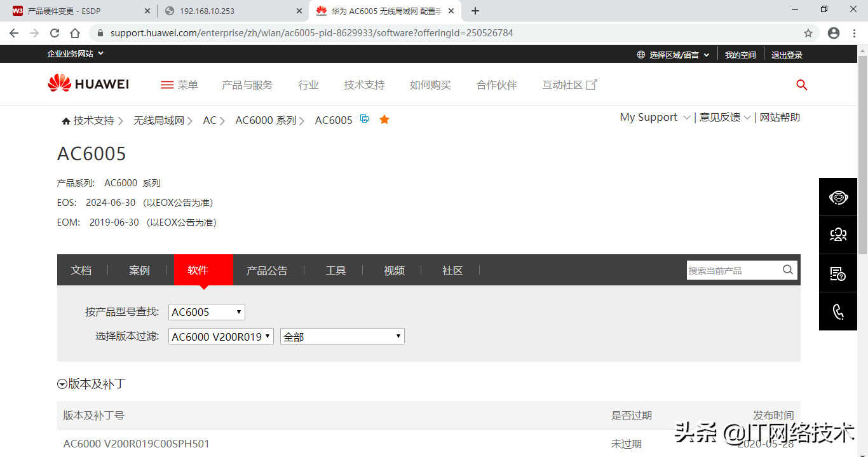The width and height of the screenshot is (868, 457).
Task: Open the 视频 tab
Action: pyautogui.click(x=394, y=270)
